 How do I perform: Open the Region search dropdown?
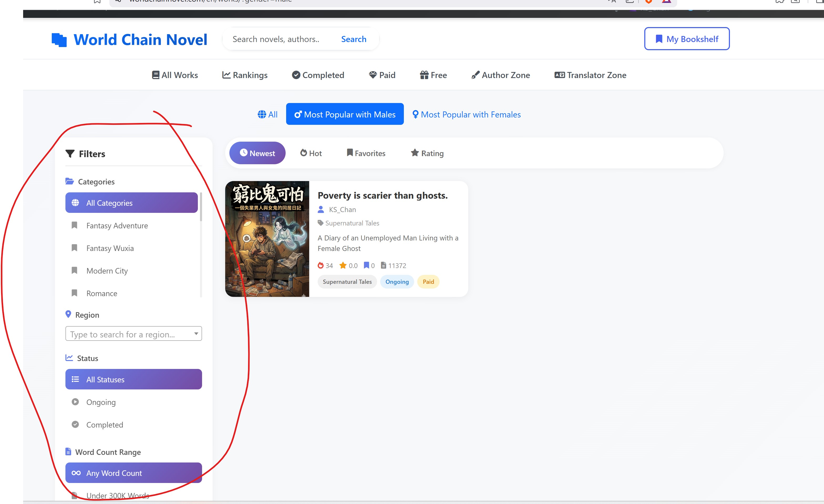(x=133, y=334)
